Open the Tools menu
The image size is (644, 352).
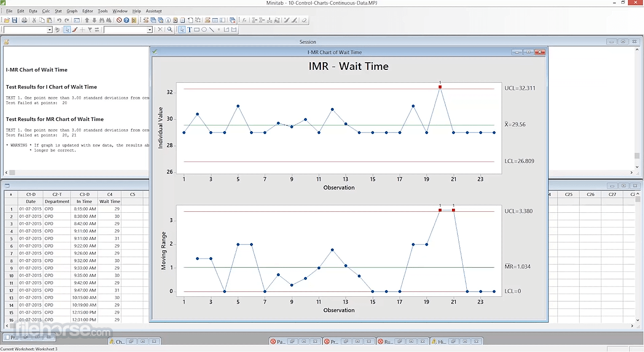(x=103, y=11)
